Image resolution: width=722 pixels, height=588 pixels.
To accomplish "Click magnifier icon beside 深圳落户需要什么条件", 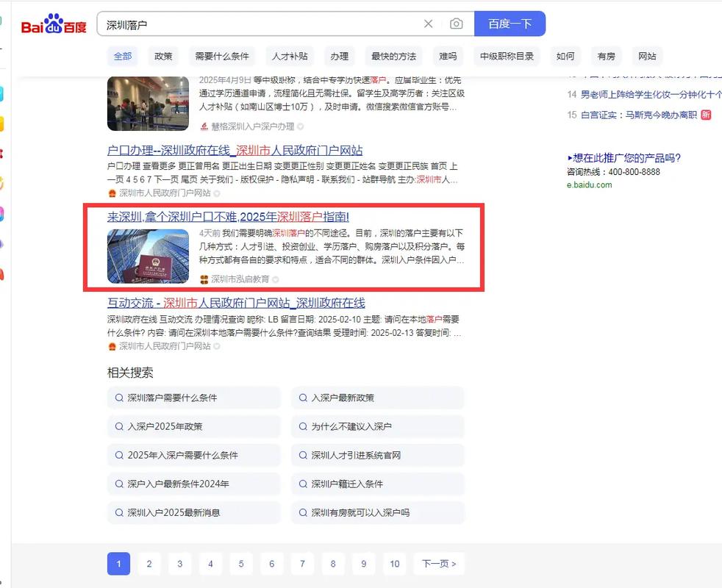I will (x=119, y=398).
